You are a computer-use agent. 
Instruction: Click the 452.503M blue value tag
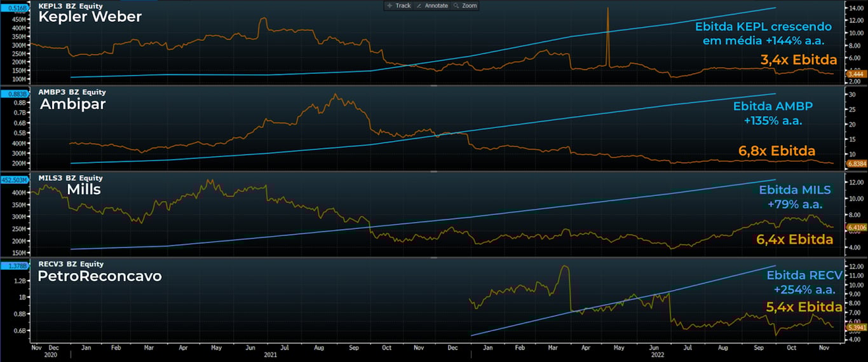click(15, 179)
